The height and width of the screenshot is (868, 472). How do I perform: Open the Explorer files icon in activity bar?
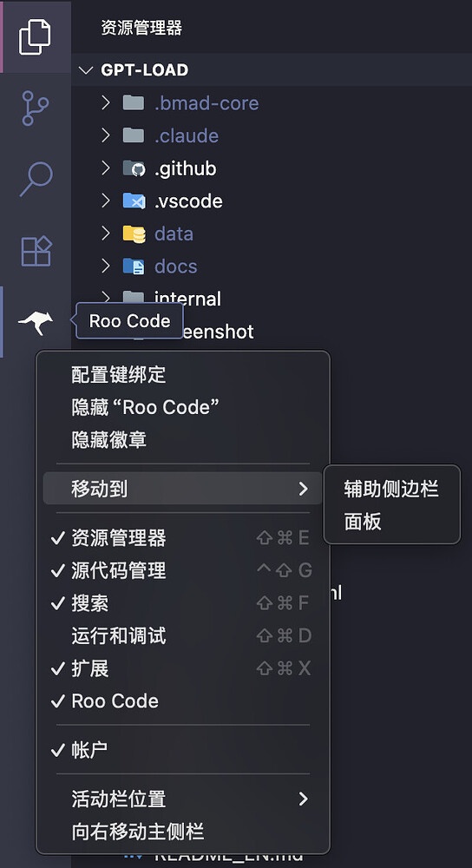(35, 36)
